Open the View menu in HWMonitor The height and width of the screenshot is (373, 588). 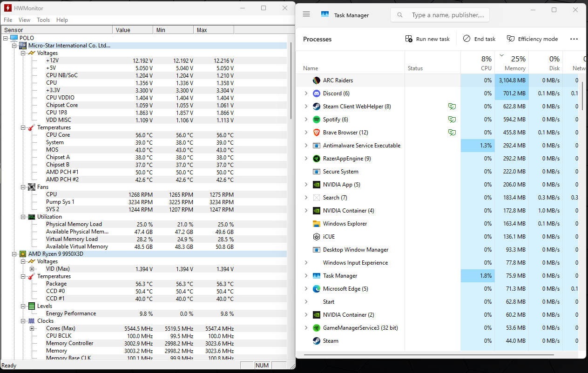pyautogui.click(x=24, y=20)
